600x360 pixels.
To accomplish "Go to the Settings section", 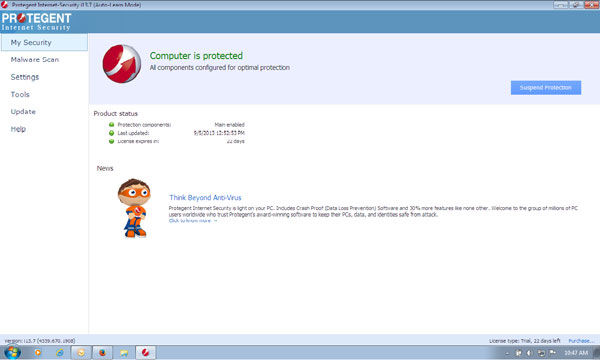I will click(25, 77).
